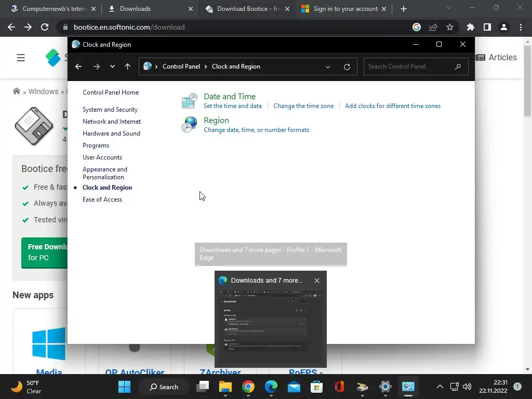532x399 pixels.
Task: Click Chrome's address bar URL
Action: pos(129,27)
